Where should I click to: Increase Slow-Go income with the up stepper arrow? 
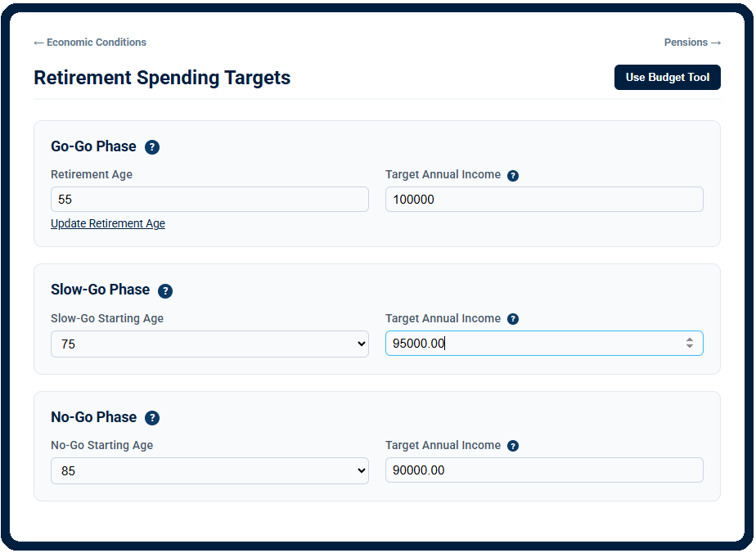coord(690,340)
